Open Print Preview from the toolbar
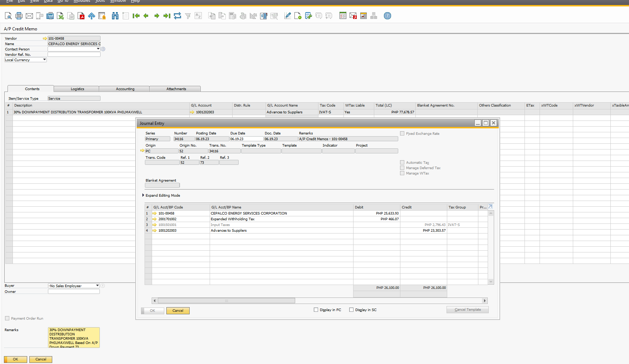Screen dimensions: 629x364 click(8, 16)
